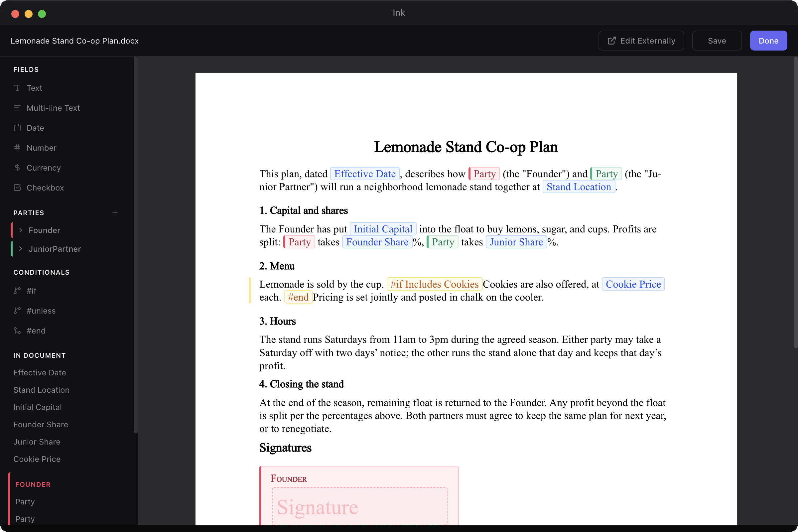Click the Stand Location field tag in document

click(579, 187)
